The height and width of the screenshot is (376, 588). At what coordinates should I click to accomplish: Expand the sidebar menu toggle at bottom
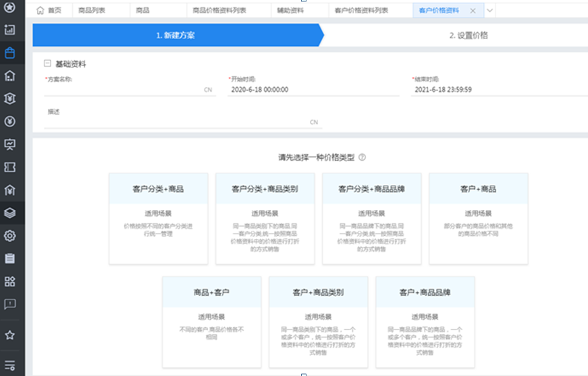pyautogui.click(x=10, y=365)
